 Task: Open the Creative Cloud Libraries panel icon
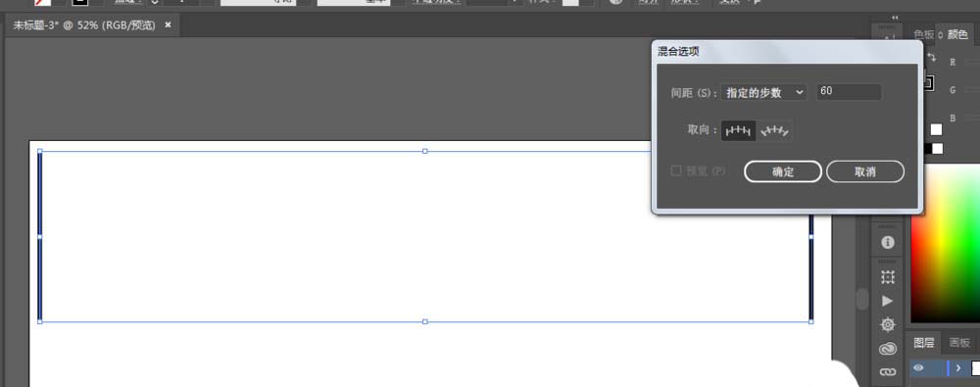point(888,348)
